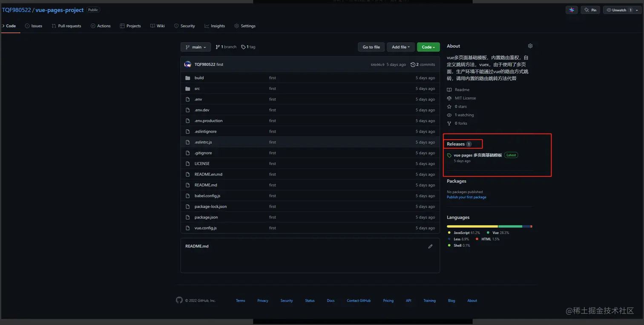Click the file icon beside README.en.md
The width and height of the screenshot is (644, 325).
tap(188, 174)
